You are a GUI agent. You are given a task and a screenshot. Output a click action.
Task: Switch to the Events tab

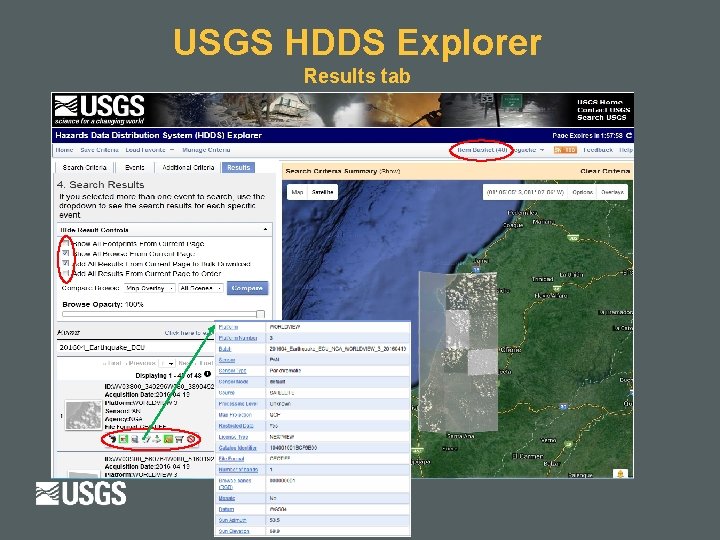click(135, 168)
